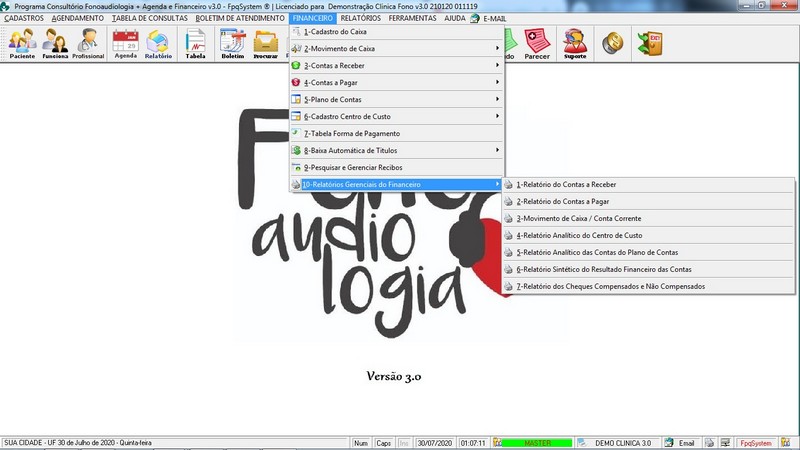Click the SUA CIDADE date text
Image resolution: width=800 pixels, height=450 pixels.
(x=78, y=443)
